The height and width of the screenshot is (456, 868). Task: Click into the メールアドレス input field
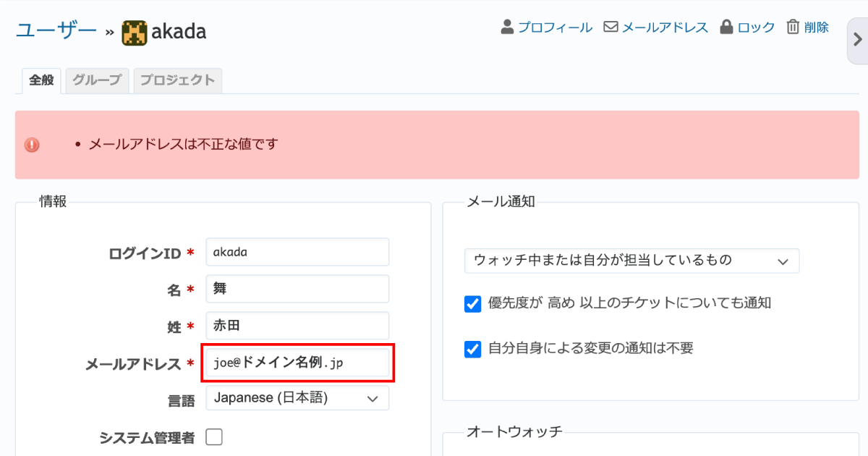[x=297, y=363]
